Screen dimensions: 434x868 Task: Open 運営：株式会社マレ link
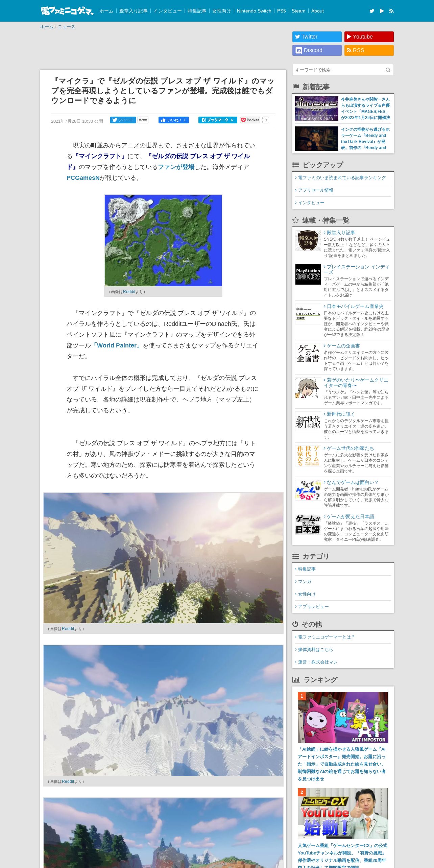tap(317, 662)
